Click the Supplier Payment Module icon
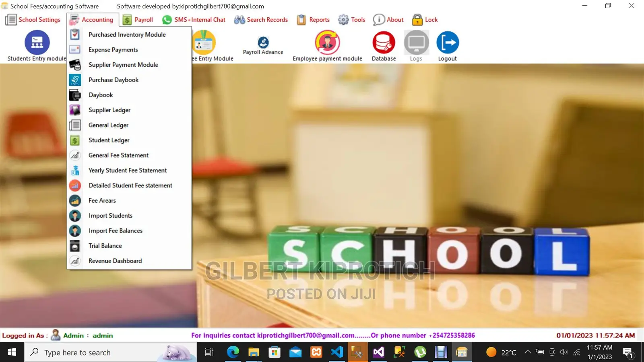Viewport: 644px width, 362px height. 75,65
